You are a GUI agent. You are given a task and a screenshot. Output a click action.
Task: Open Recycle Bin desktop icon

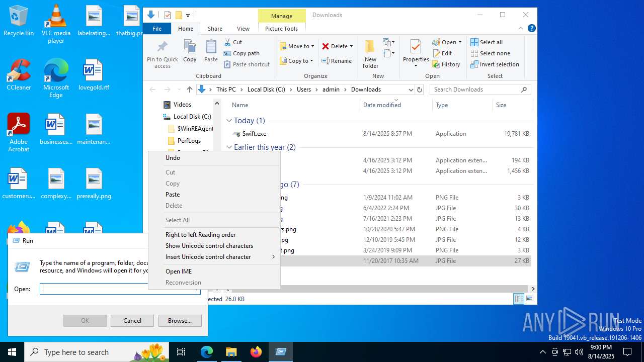19,21
